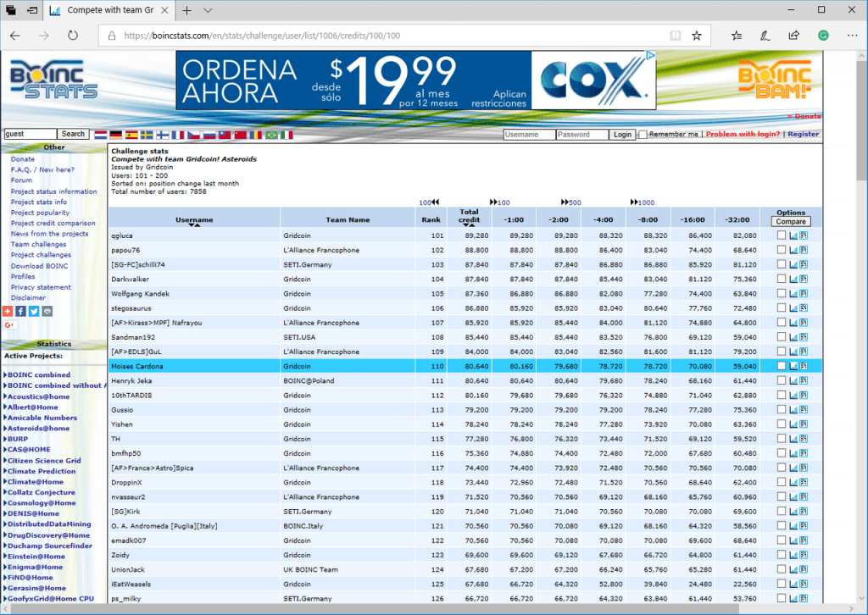This screenshot has width=868, height=615.
Task: Click the Password input field
Action: pyautogui.click(x=581, y=135)
